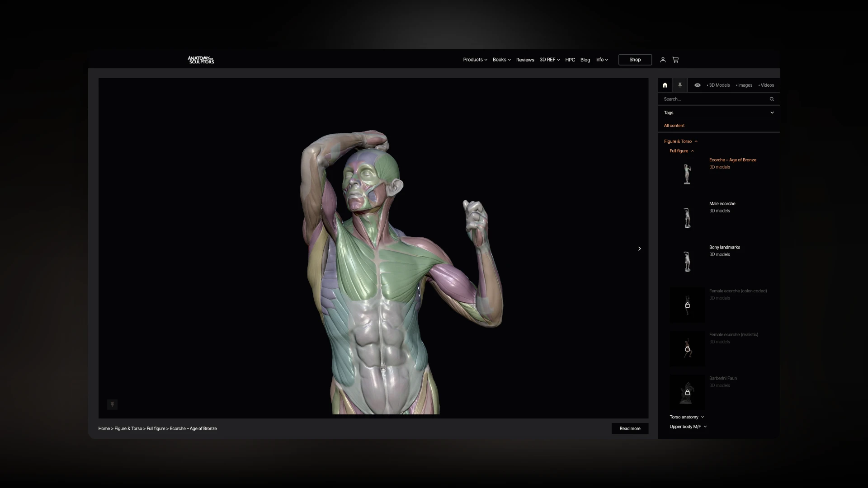Go to the sidebar home tab icon

point(665,85)
